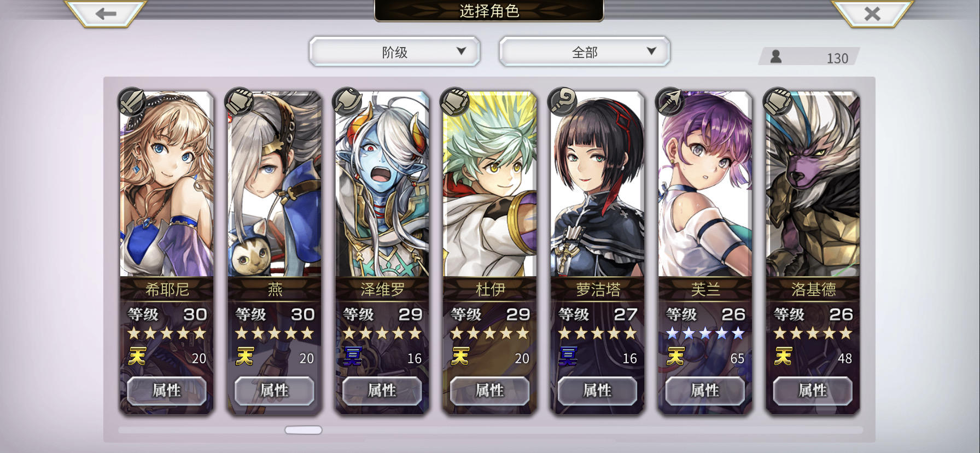The image size is (980, 453).
Task: Click the fist weapon icon on 燕 card
Action: click(240, 102)
